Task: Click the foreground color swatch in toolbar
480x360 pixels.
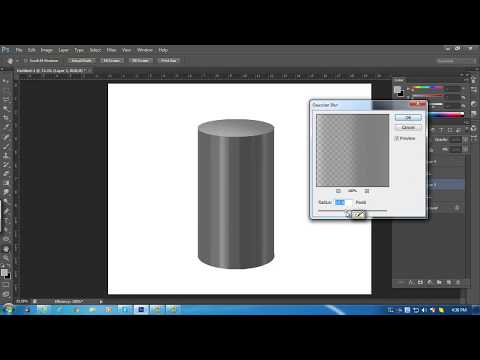Action: 4,272
